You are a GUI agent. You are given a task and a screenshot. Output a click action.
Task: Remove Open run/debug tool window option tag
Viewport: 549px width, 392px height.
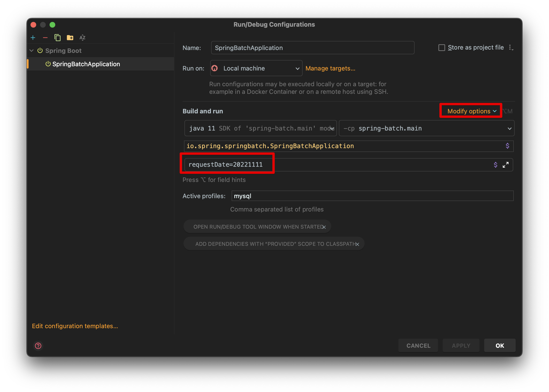324,227
